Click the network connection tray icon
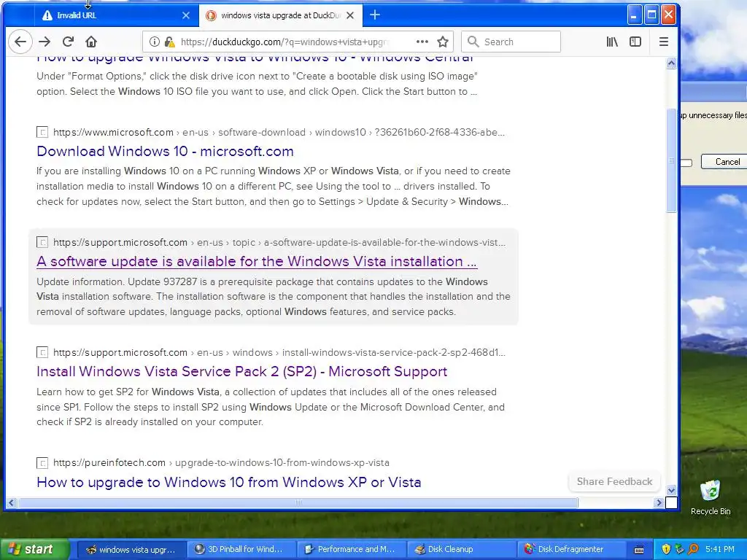747x560 pixels. (679, 550)
